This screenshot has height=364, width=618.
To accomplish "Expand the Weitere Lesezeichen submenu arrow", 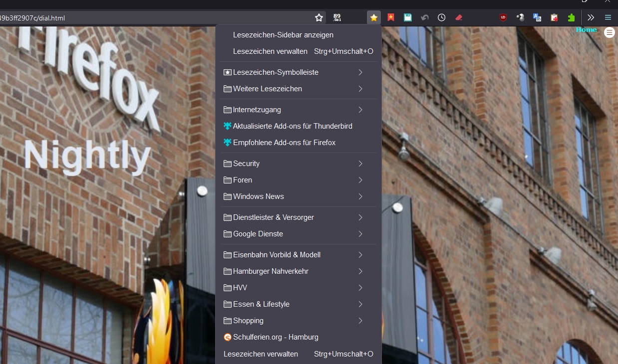I will coord(360,89).
